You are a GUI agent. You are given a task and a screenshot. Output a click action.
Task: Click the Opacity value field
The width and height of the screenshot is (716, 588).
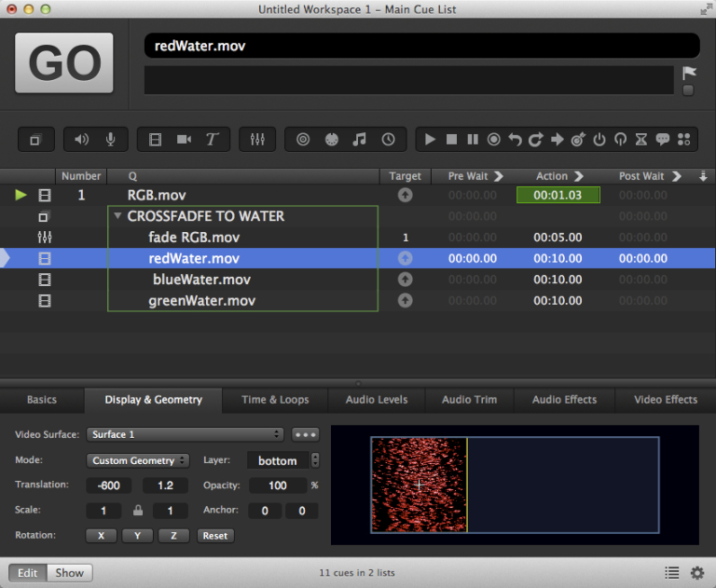278,485
